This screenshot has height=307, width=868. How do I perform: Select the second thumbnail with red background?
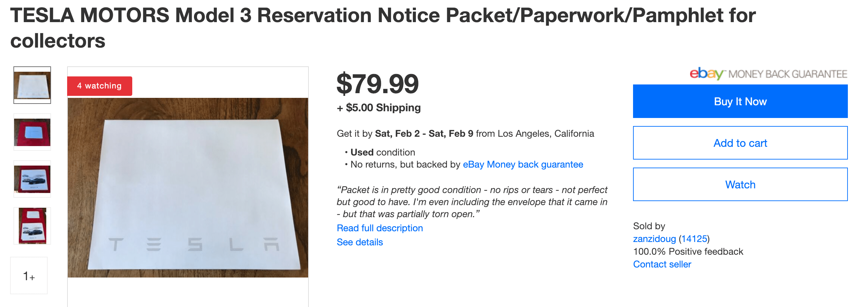pos(32,132)
